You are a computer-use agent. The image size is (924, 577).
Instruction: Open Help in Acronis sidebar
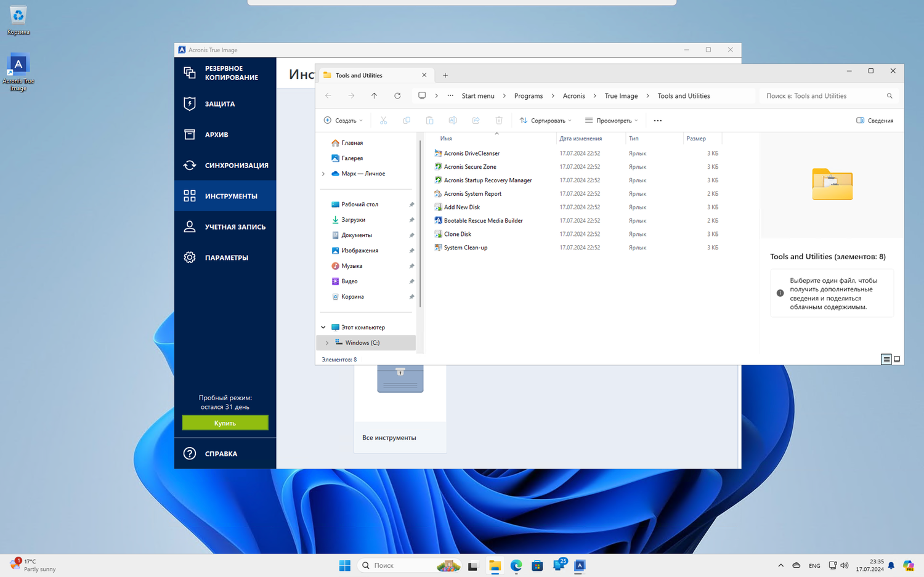[225, 453]
